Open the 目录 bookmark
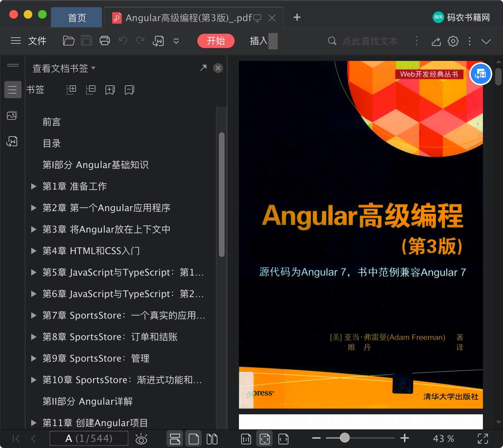Image resolution: width=503 pixels, height=448 pixels. [51, 143]
